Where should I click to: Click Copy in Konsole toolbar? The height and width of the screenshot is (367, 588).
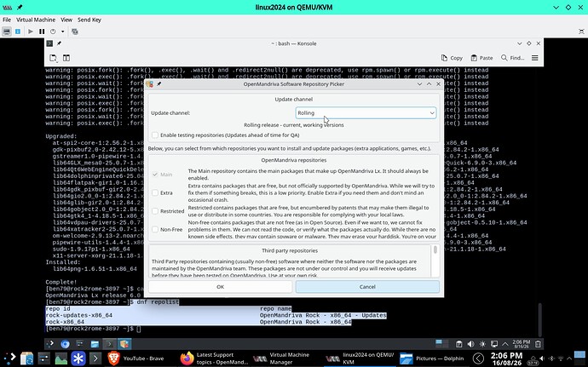(x=452, y=58)
